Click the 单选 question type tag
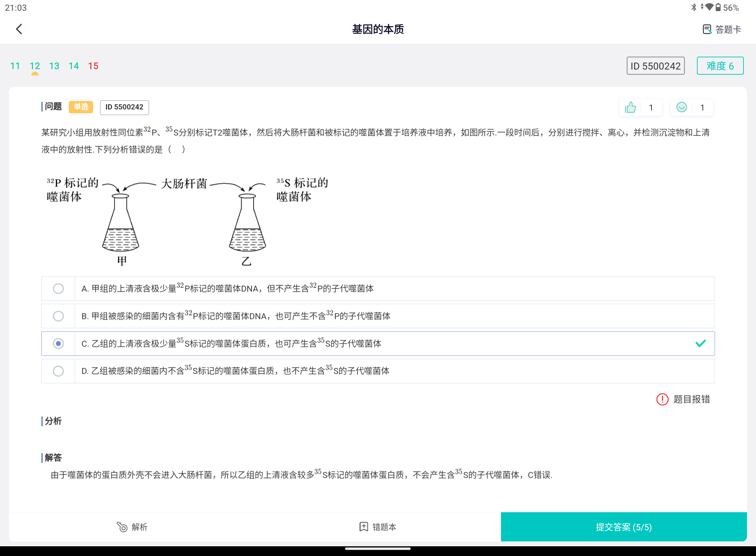This screenshot has width=756, height=556. click(81, 107)
